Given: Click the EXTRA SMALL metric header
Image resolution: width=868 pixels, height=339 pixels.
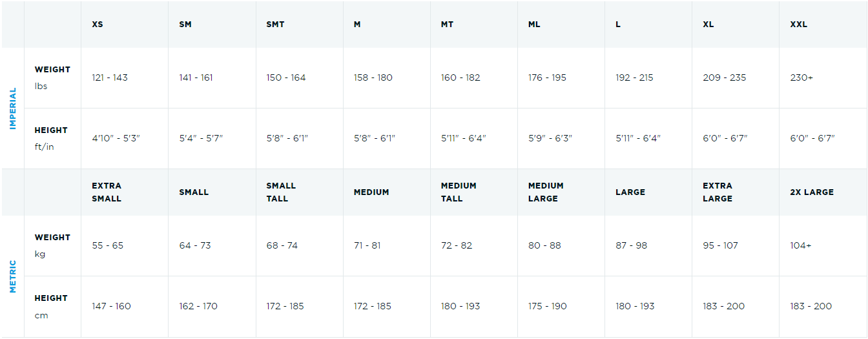Looking at the screenshot, I should click(x=107, y=192).
